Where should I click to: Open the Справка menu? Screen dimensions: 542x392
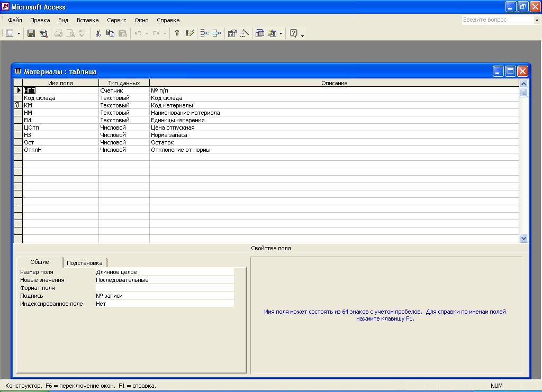pyautogui.click(x=168, y=20)
